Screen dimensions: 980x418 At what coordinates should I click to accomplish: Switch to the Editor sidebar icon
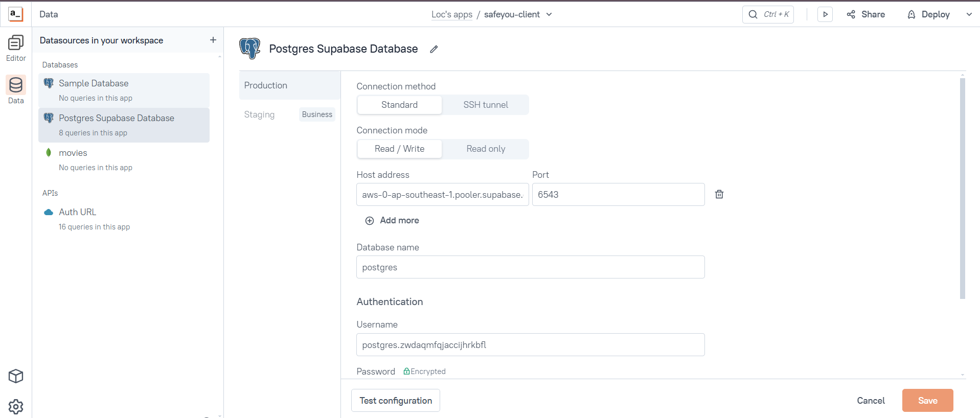click(16, 49)
